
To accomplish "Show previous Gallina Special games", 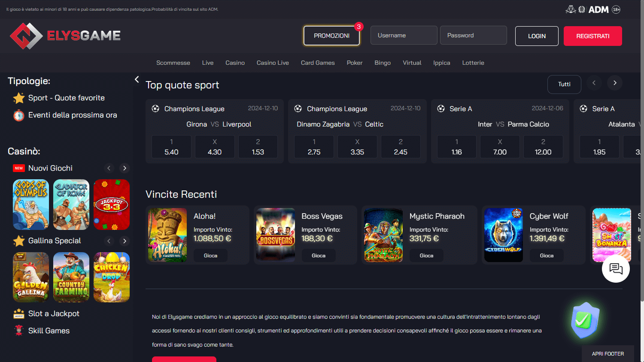I will point(109,241).
